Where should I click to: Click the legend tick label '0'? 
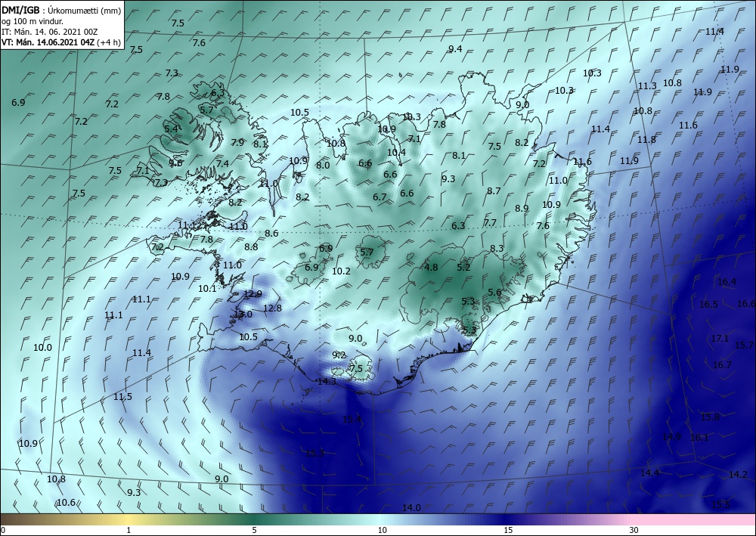pos(3,530)
